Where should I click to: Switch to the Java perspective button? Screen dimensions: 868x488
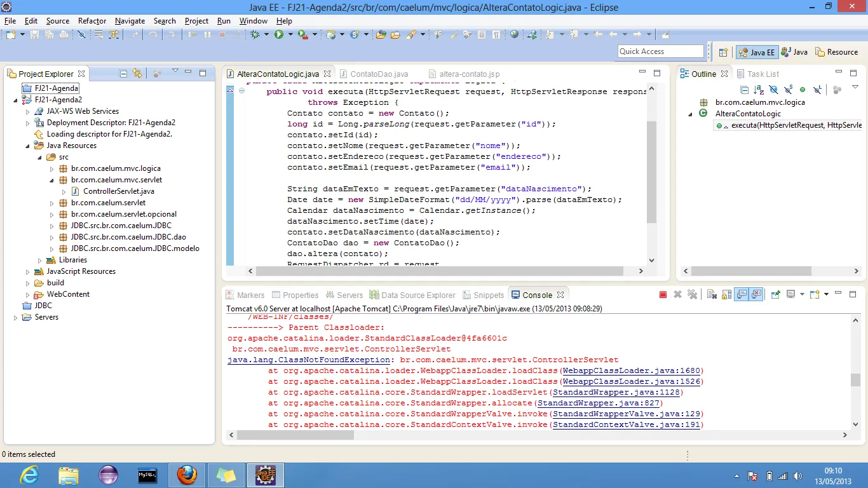[x=794, y=52]
